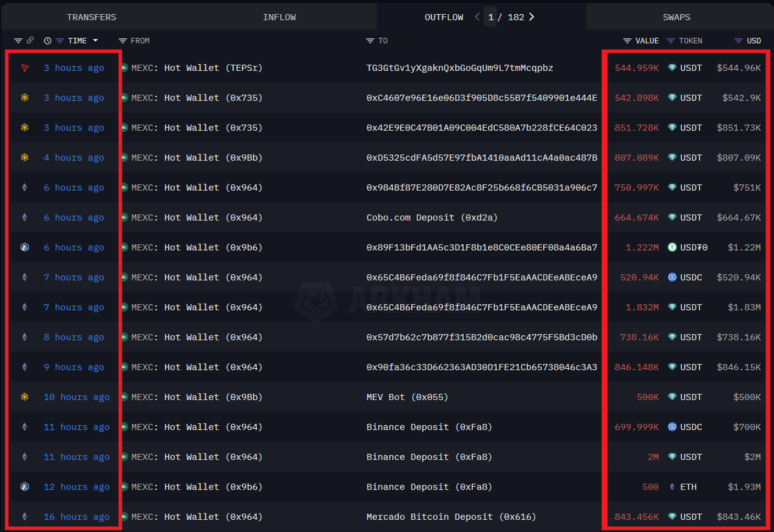Open MEXC Hot Wallet (0x9b6) on the 1.222M row
774x532 pixels.
click(x=197, y=248)
